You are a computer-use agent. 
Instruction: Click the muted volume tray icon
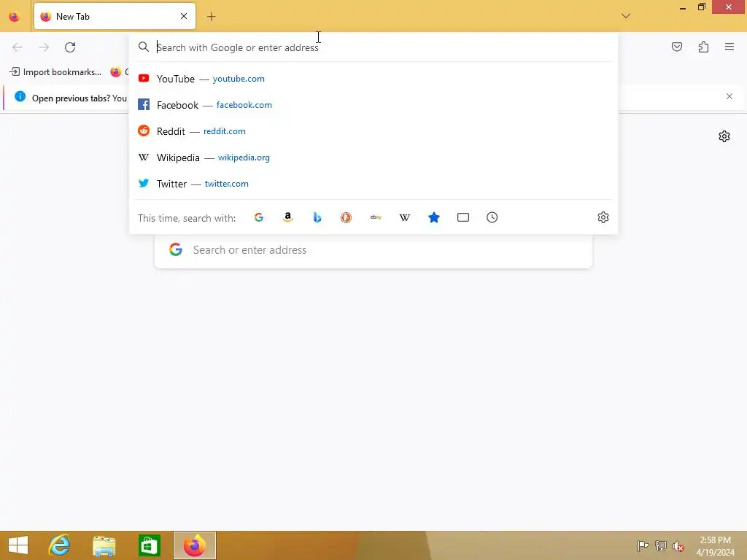tap(678, 545)
